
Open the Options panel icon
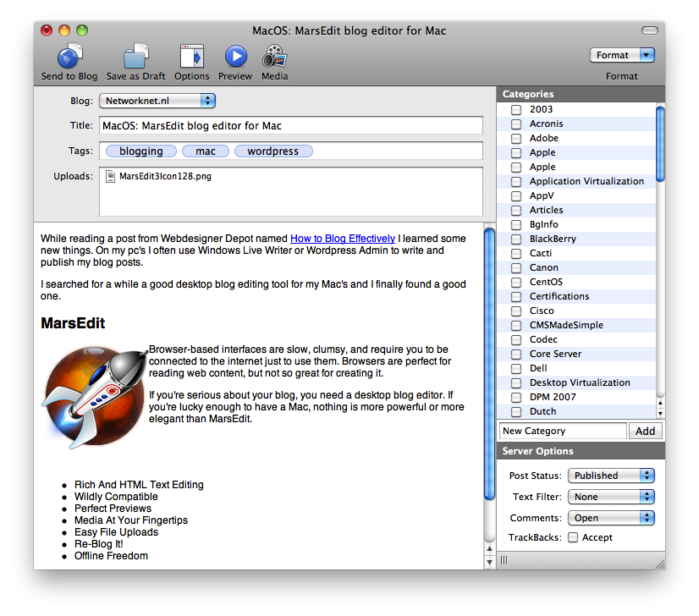[x=192, y=56]
